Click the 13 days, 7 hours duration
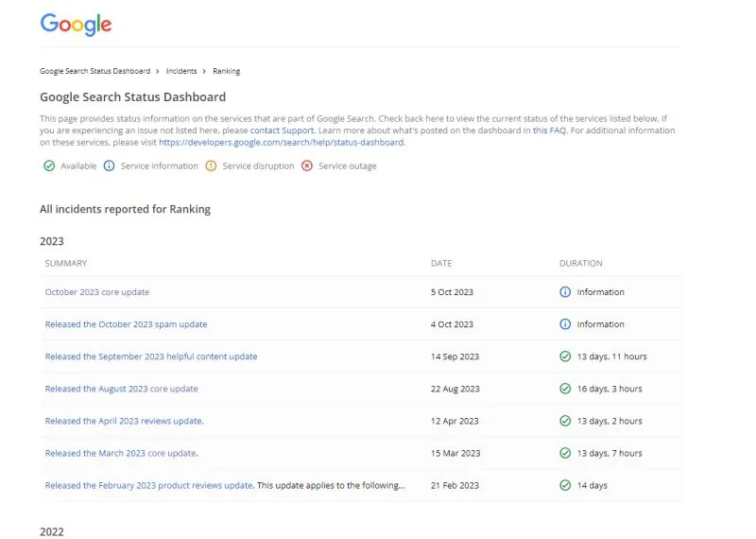The image size is (756, 539). click(x=610, y=453)
